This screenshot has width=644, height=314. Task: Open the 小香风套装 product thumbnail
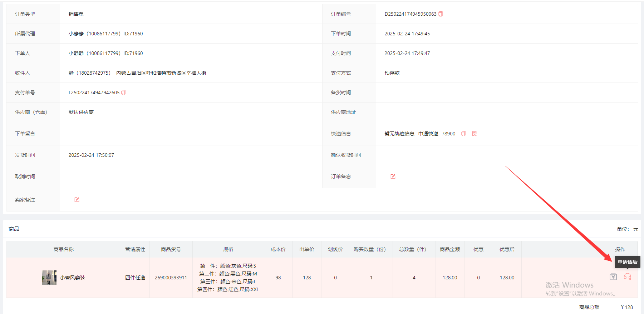[x=49, y=278]
